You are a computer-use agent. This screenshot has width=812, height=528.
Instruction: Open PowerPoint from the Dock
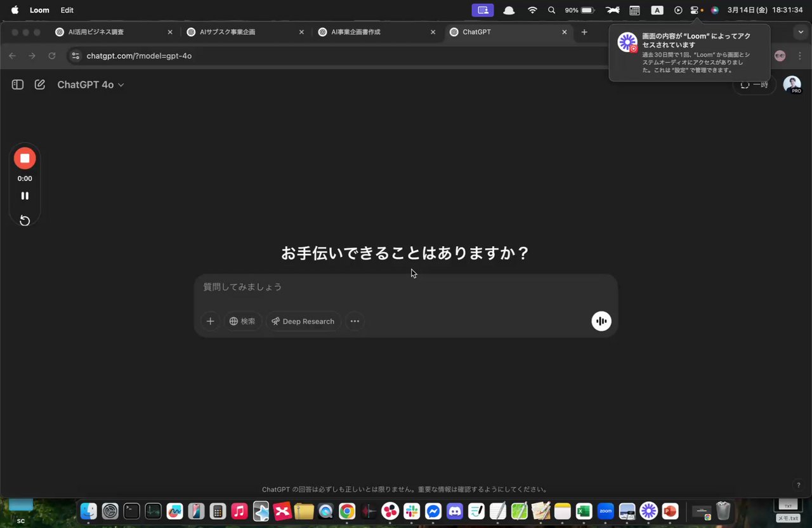coord(670,511)
